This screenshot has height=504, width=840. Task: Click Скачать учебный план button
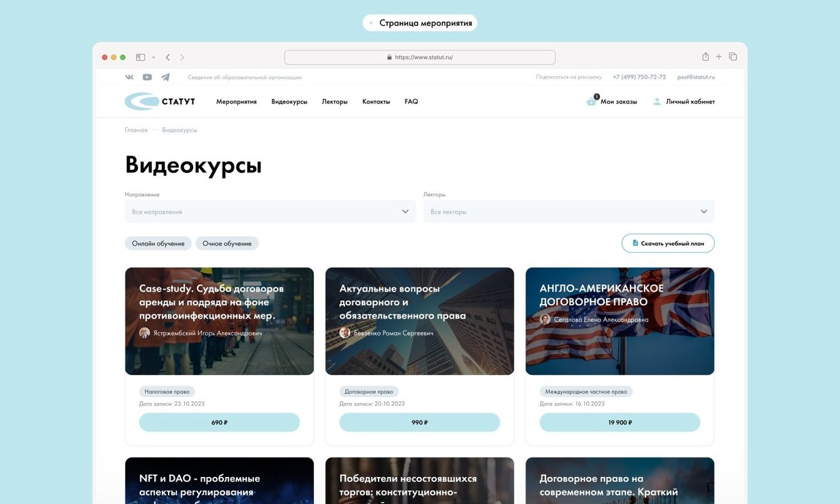pyautogui.click(x=668, y=243)
